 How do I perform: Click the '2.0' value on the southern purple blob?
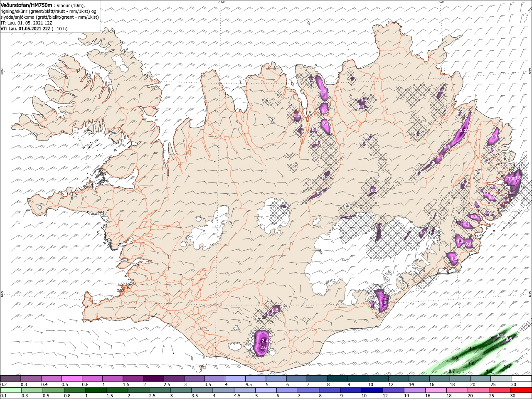tap(263, 347)
